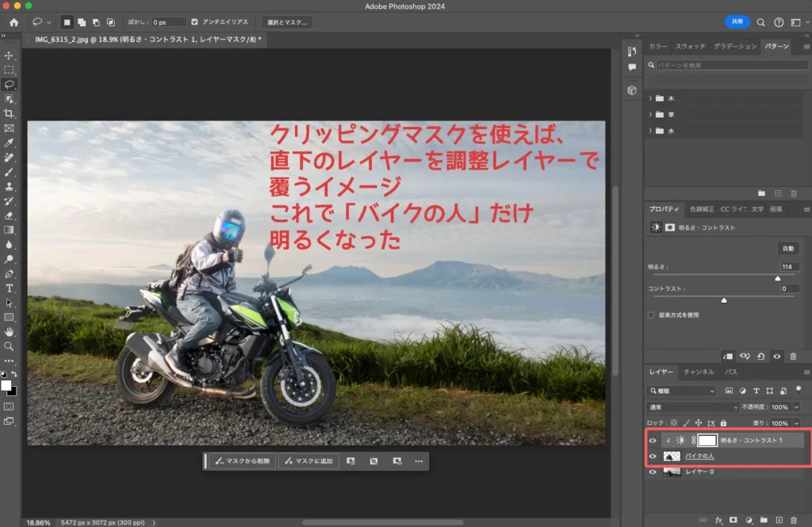812x527 pixels.
Task: Click the レイヤー 0 layer thumbnail
Action: 672,472
